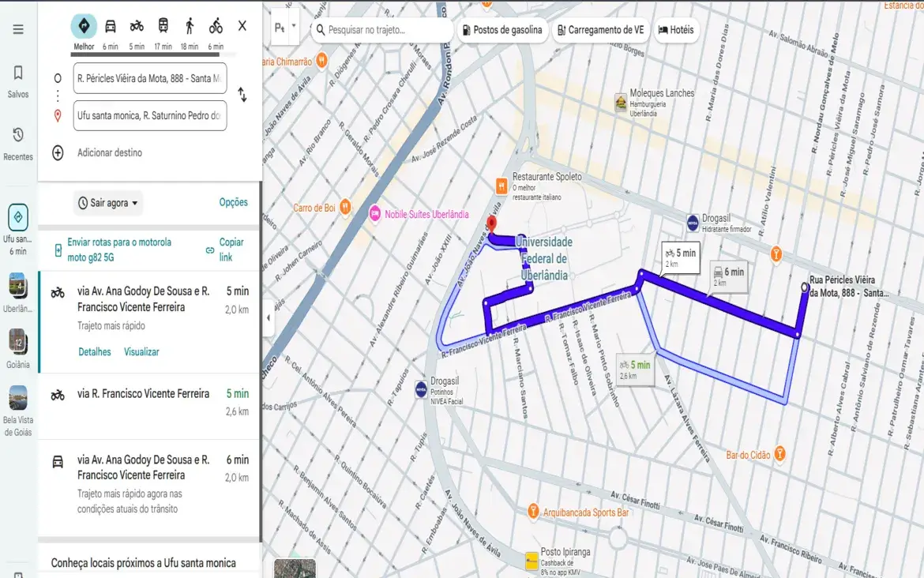Click the Pesquisar no trajeto field
This screenshot has height=578, width=924.
[382, 29]
